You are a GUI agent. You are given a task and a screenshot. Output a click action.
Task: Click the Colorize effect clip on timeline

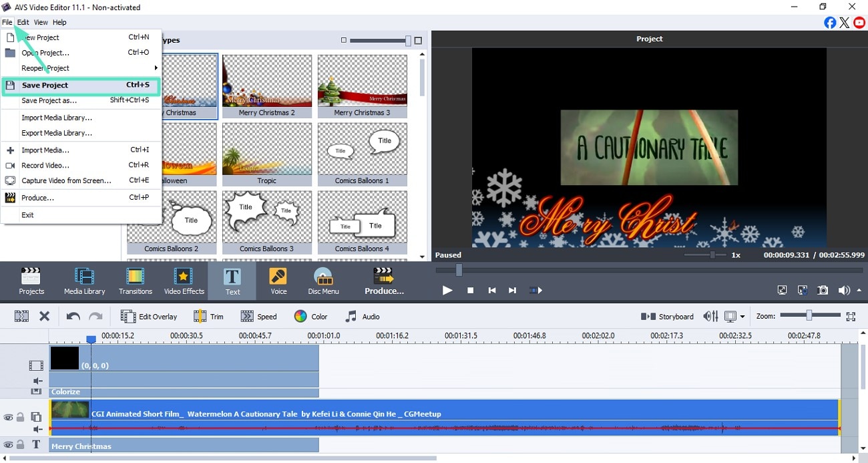[x=184, y=392]
